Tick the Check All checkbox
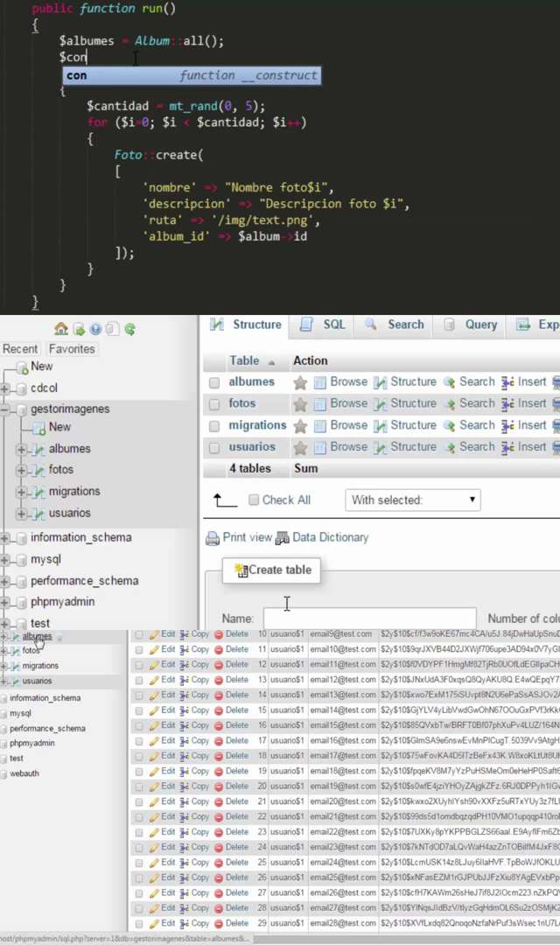Image resolution: width=560 pixels, height=945 pixels. click(254, 500)
